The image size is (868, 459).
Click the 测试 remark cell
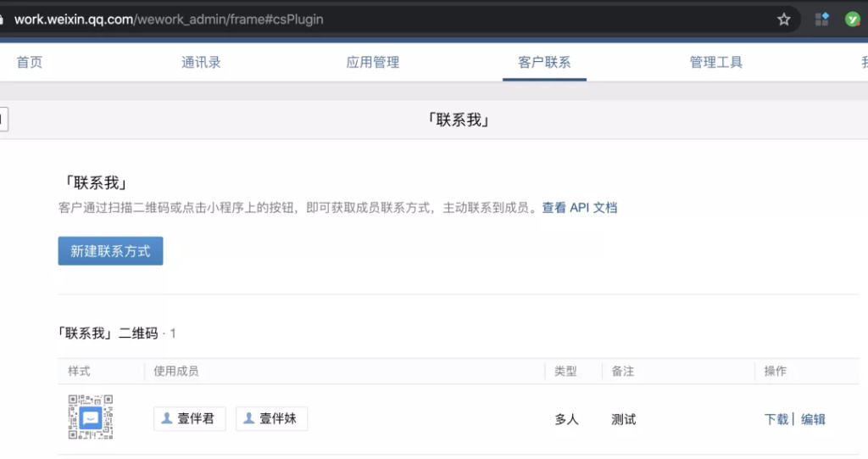(x=623, y=420)
